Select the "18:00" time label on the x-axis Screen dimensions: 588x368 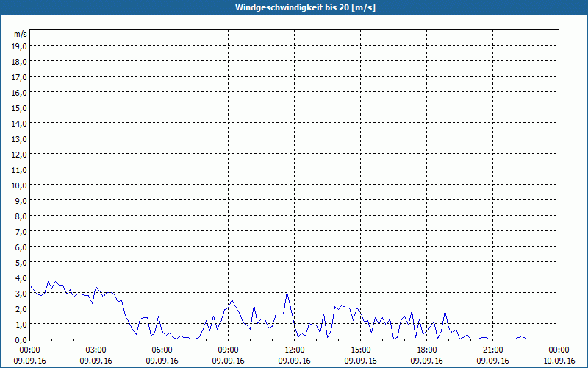(427, 350)
